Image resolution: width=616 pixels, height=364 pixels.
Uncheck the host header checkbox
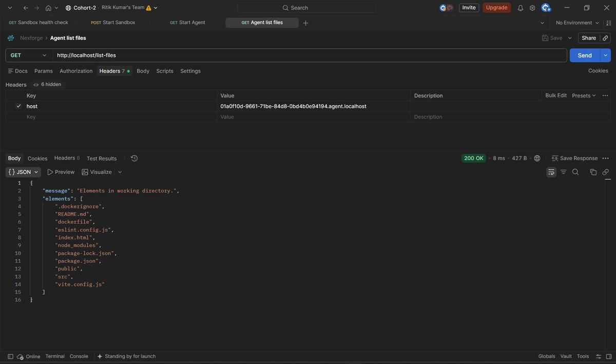pos(19,106)
